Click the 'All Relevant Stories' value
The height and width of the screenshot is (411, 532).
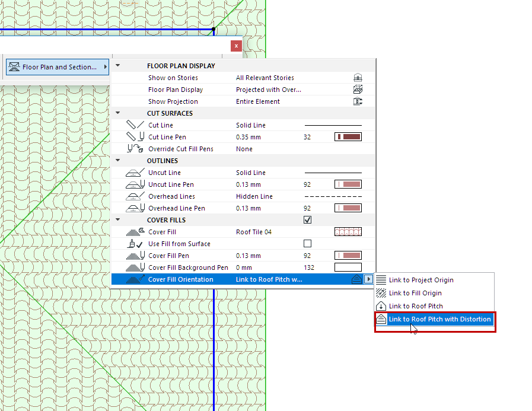coord(265,78)
